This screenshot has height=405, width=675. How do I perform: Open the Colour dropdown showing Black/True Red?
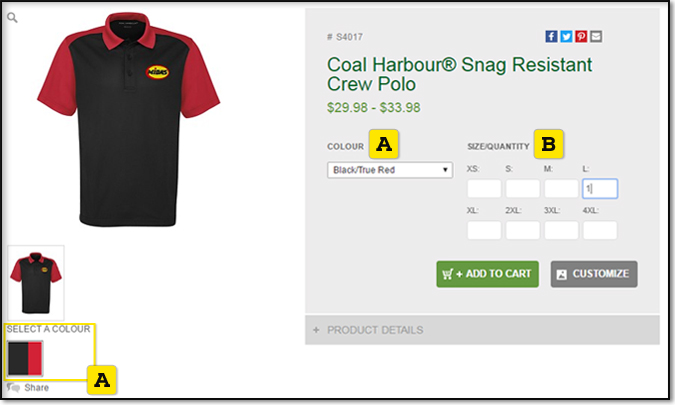(x=390, y=170)
